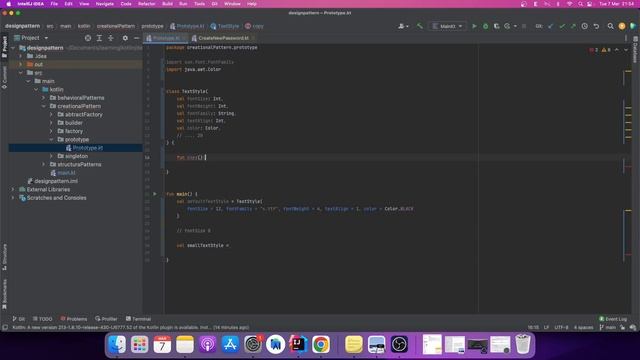Open Event Log in bottom bar
Viewport: 640px width, 360px height.
(613, 319)
